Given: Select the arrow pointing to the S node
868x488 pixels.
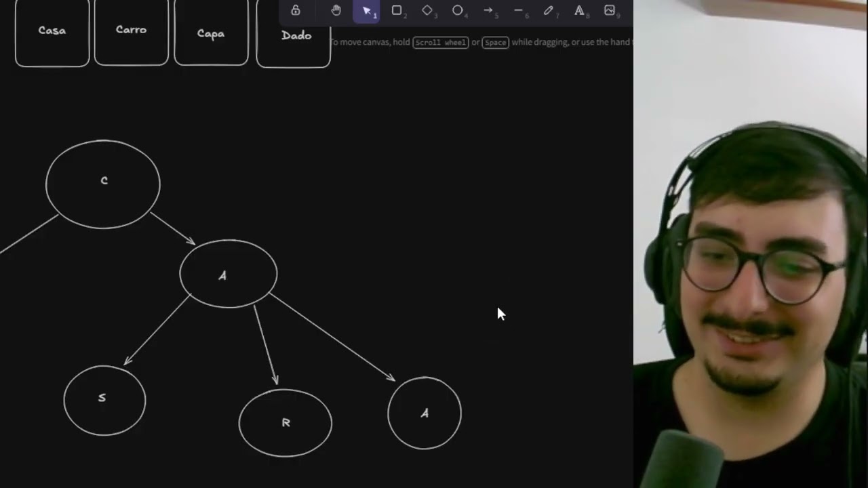Looking at the screenshot, I should [157, 330].
